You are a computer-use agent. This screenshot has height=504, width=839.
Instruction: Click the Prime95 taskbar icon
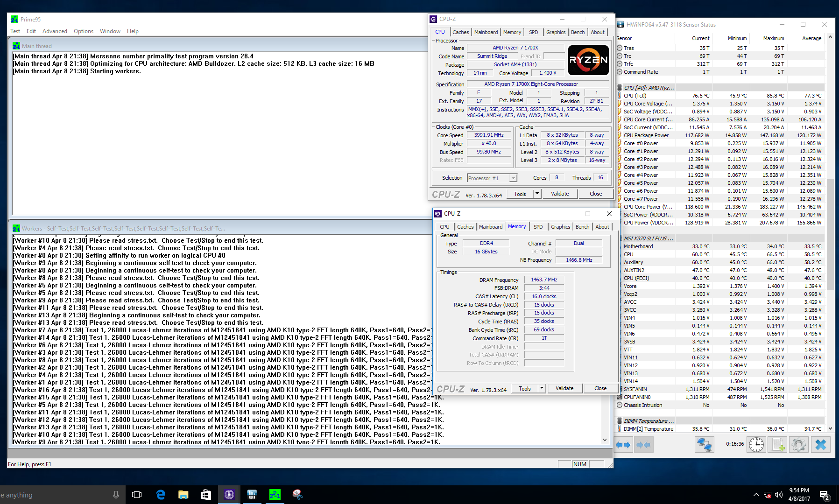click(275, 495)
